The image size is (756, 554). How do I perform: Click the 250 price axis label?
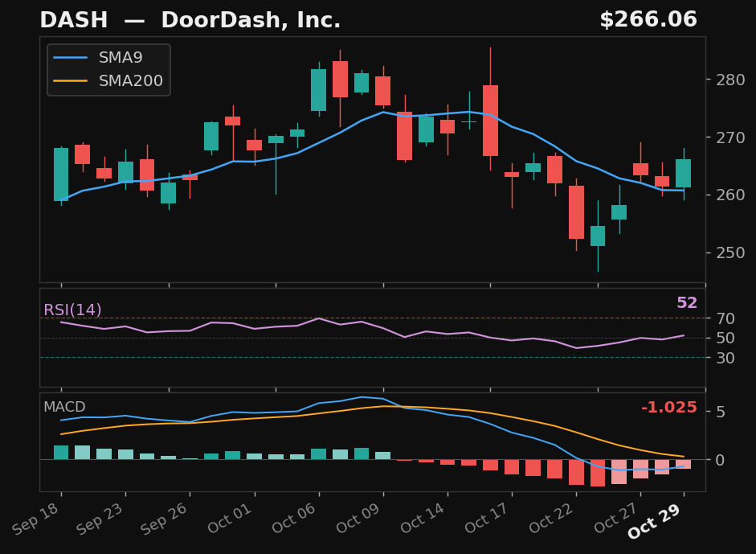tap(730, 252)
